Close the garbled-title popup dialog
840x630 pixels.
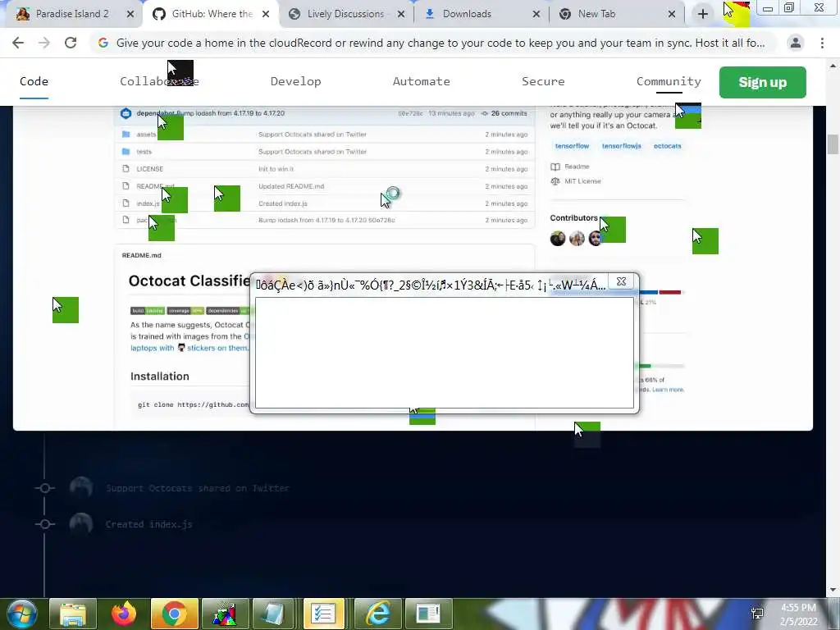(x=622, y=281)
